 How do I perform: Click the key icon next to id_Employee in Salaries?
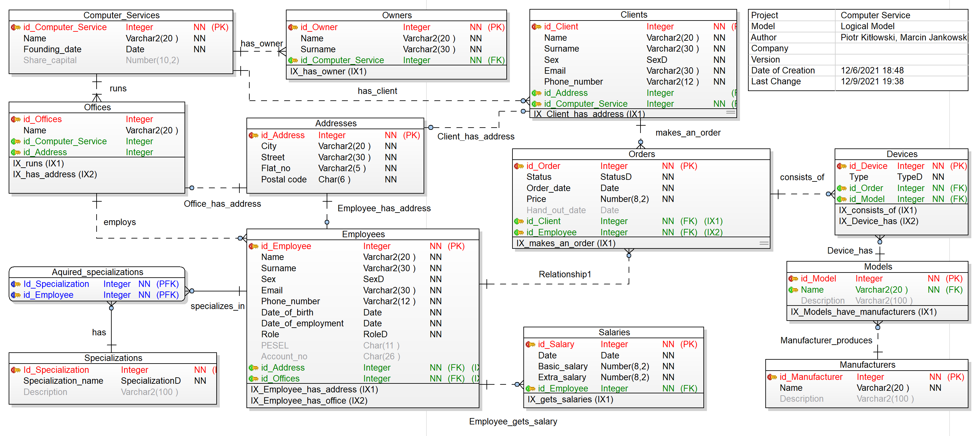pos(530,389)
